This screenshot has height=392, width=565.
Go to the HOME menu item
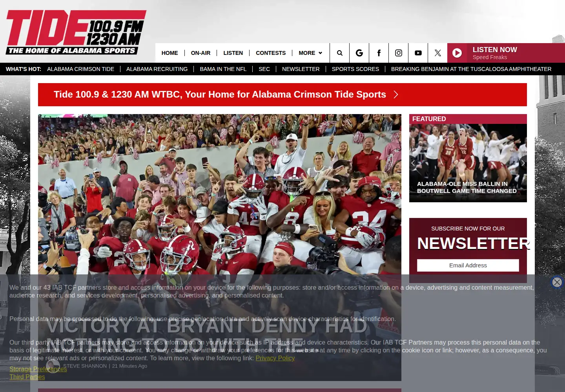pyautogui.click(x=169, y=53)
